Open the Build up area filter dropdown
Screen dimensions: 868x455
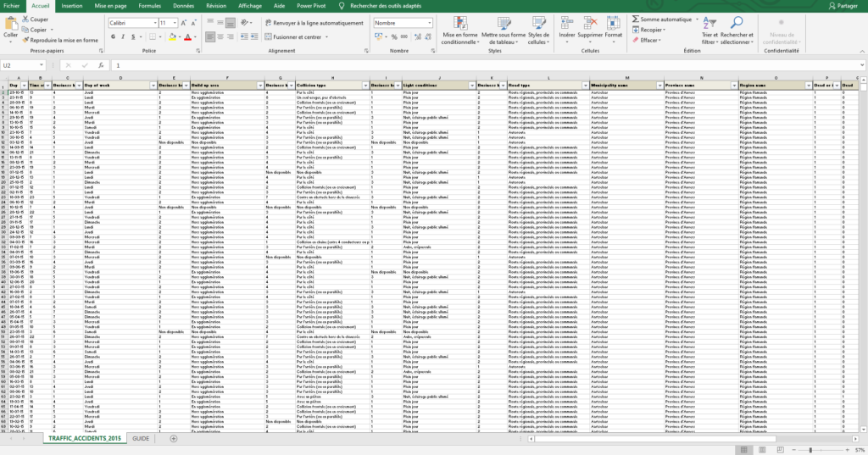260,86
